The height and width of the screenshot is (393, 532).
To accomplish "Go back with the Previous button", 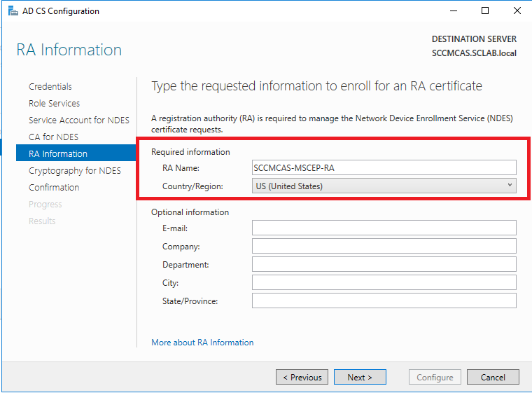I will 302,377.
